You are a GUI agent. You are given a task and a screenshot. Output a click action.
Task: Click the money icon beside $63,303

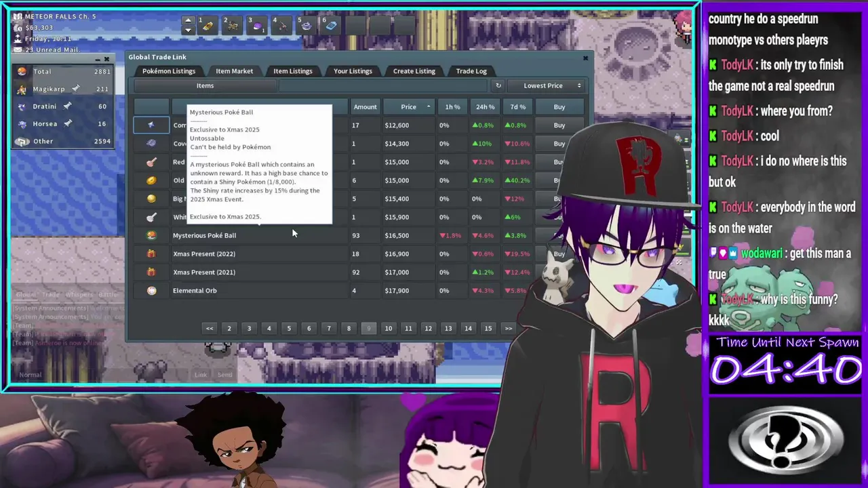pyautogui.click(x=18, y=28)
